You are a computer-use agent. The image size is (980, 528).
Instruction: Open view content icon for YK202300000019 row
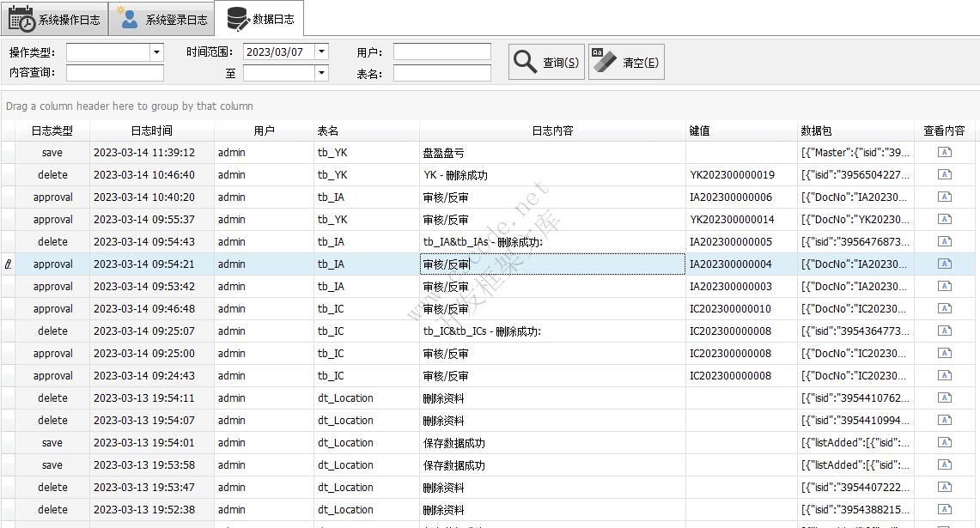point(944,175)
